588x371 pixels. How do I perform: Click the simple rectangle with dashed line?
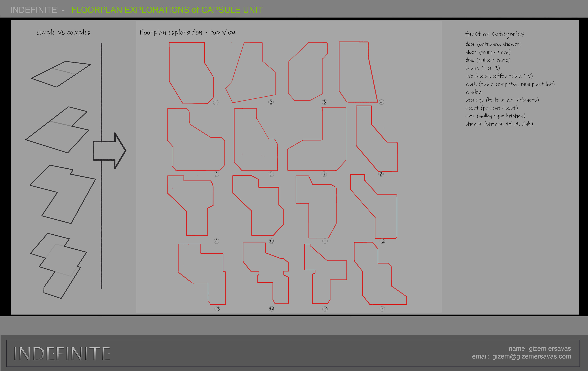tap(61, 74)
